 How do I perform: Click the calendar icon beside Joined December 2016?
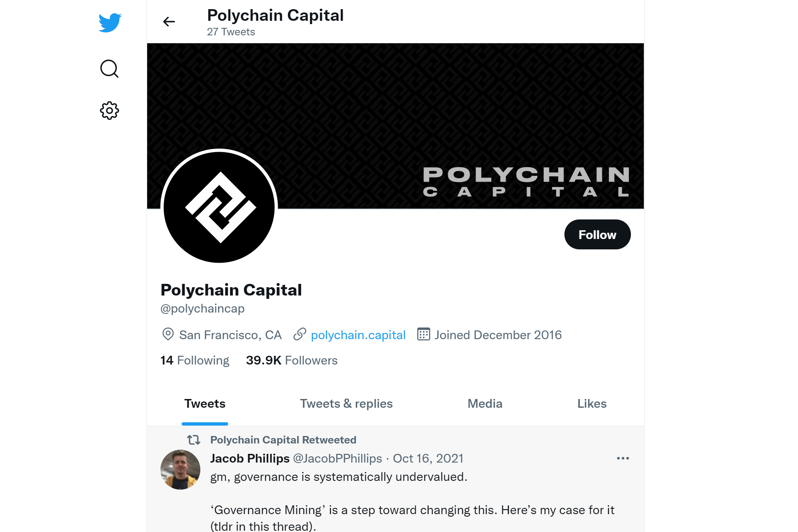click(x=423, y=335)
